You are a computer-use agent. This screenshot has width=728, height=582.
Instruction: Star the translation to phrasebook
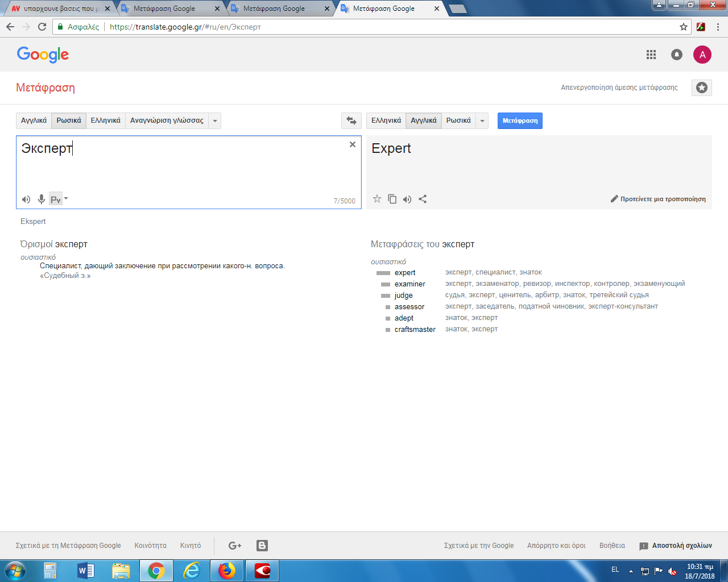[x=377, y=199]
